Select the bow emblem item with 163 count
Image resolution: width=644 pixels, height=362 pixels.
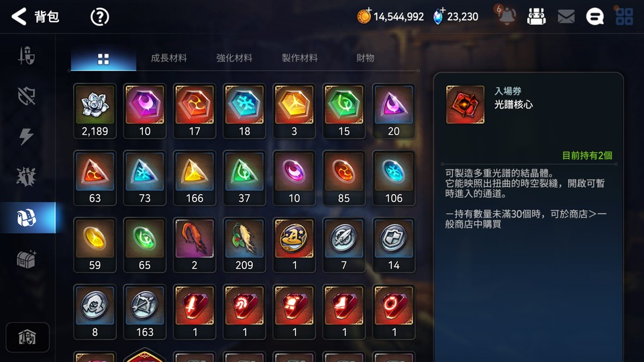pyautogui.click(x=145, y=312)
